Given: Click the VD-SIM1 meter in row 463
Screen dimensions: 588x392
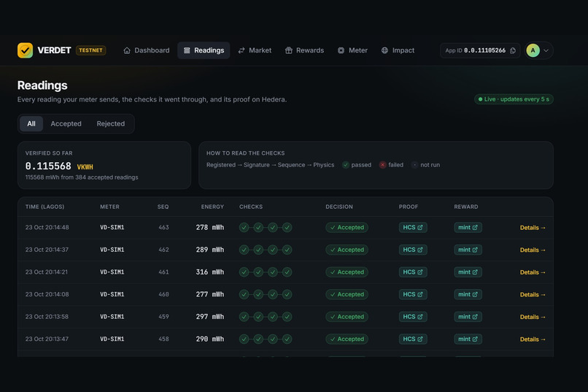Looking at the screenshot, I should 112,227.
